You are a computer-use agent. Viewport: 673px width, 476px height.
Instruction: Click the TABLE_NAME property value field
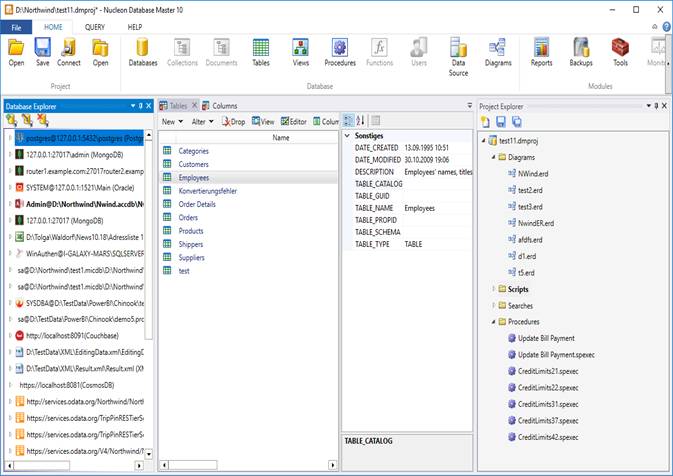click(x=437, y=208)
